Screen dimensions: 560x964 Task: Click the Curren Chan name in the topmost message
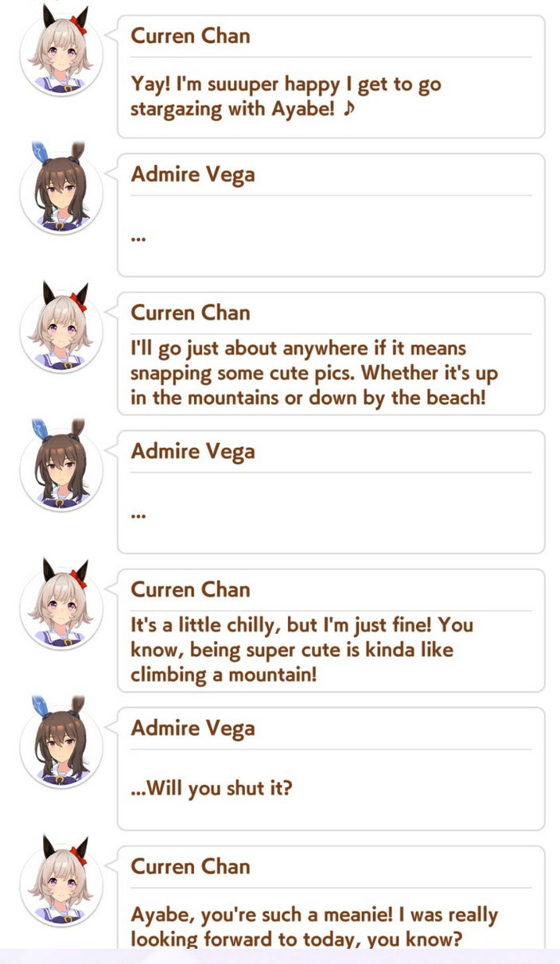click(190, 36)
